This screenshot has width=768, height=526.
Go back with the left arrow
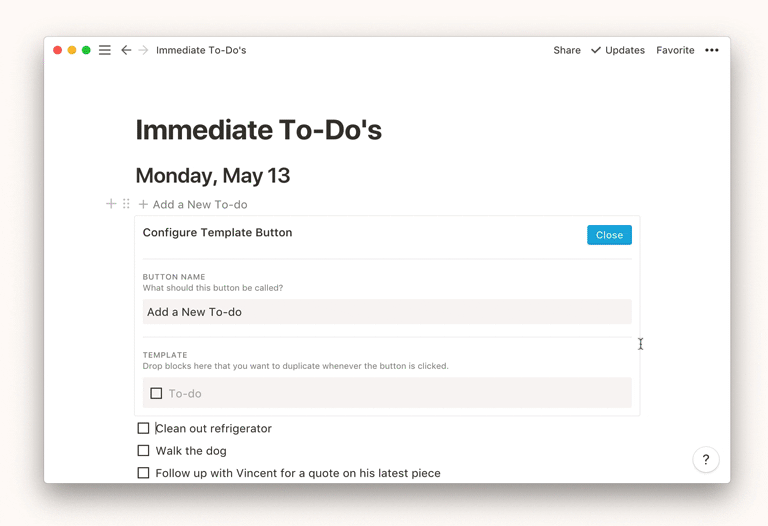click(126, 50)
